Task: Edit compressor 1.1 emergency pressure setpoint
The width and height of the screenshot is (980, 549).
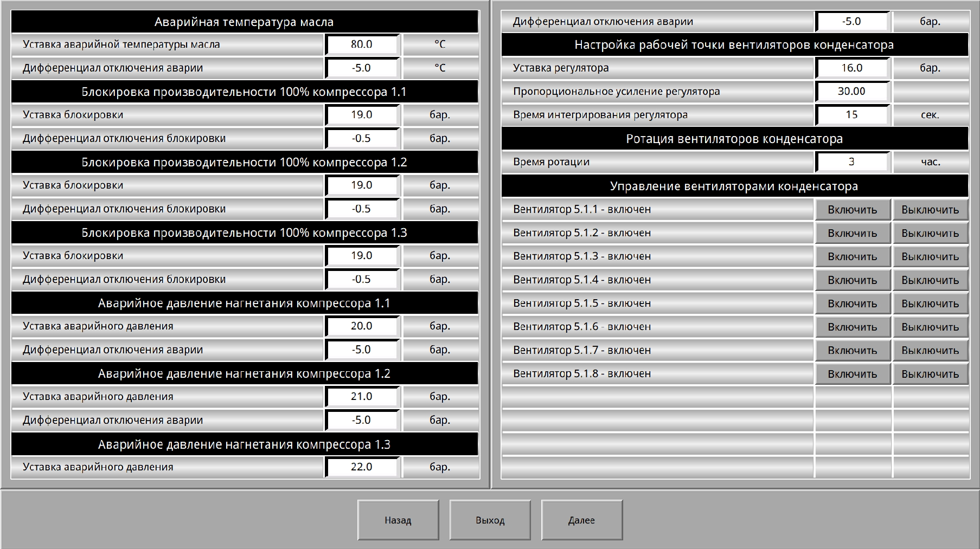Action: [362, 326]
